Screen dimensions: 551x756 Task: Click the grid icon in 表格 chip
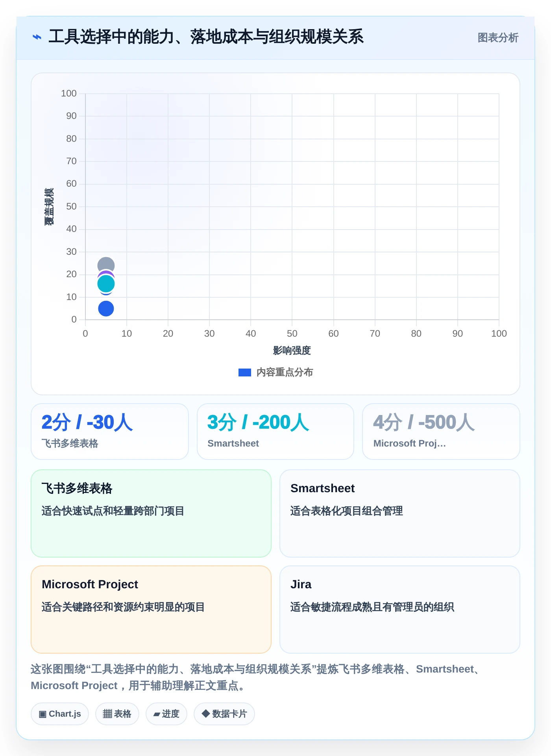tap(107, 714)
